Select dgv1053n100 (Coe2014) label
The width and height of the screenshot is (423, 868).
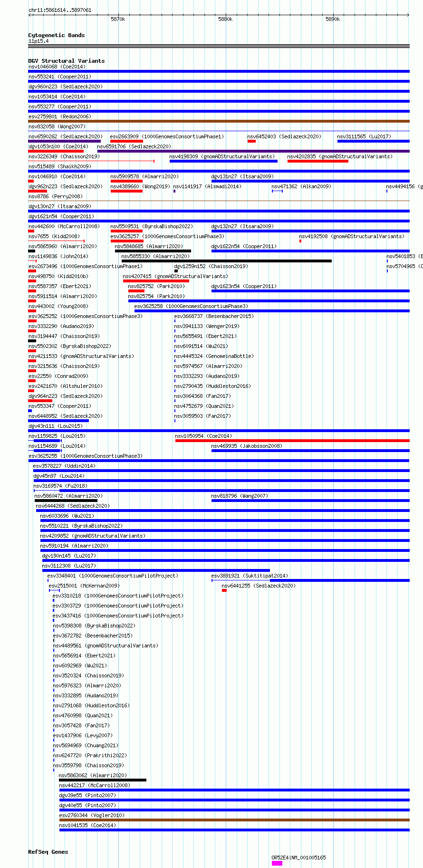click(x=58, y=146)
